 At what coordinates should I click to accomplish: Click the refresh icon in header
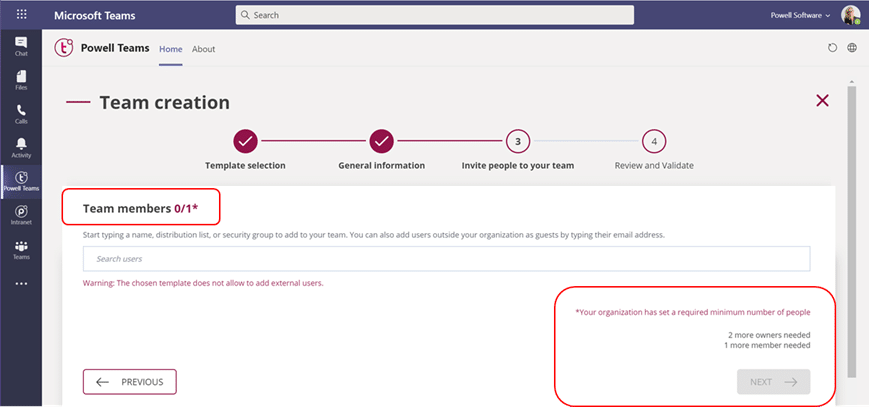[x=832, y=48]
